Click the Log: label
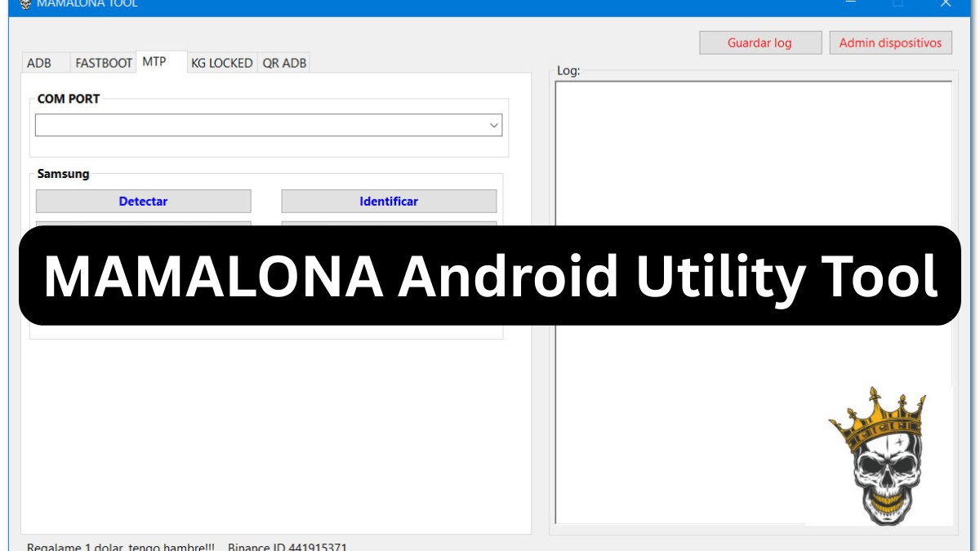This screenshot has height=551, width=980. pyautogui.click(x=568, y=71)
